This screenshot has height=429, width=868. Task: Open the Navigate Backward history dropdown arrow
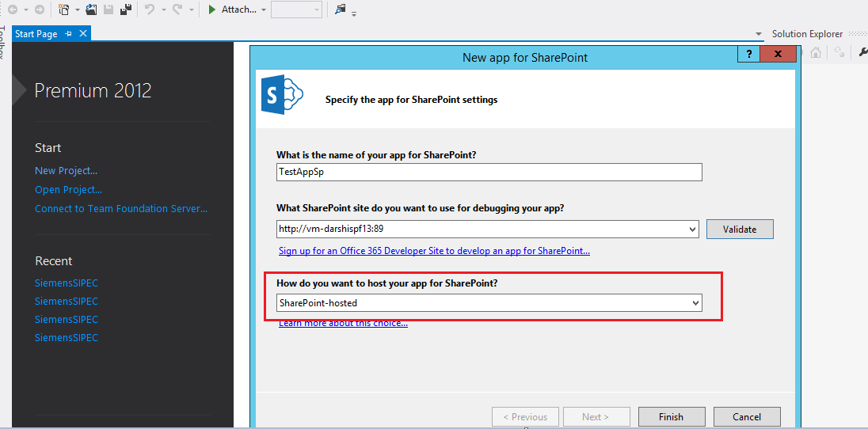25,10
